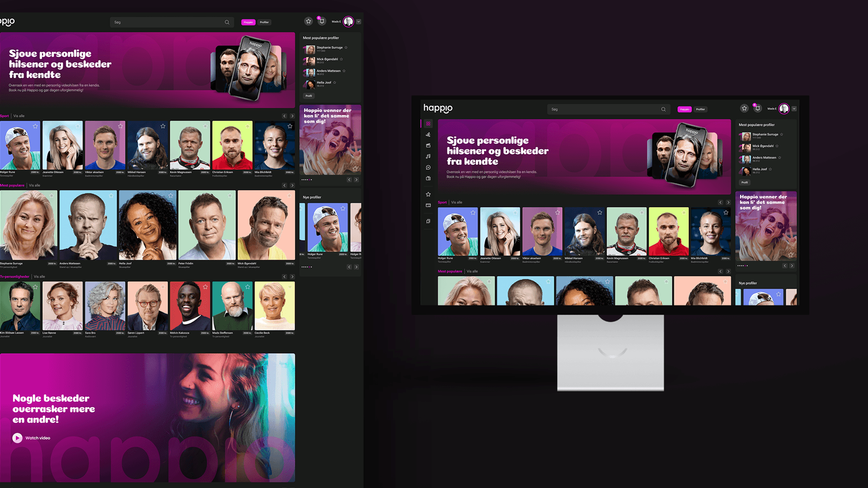
Task: Favorite Hella Joof in monitor popular profiles list
Action: point(770,169)
